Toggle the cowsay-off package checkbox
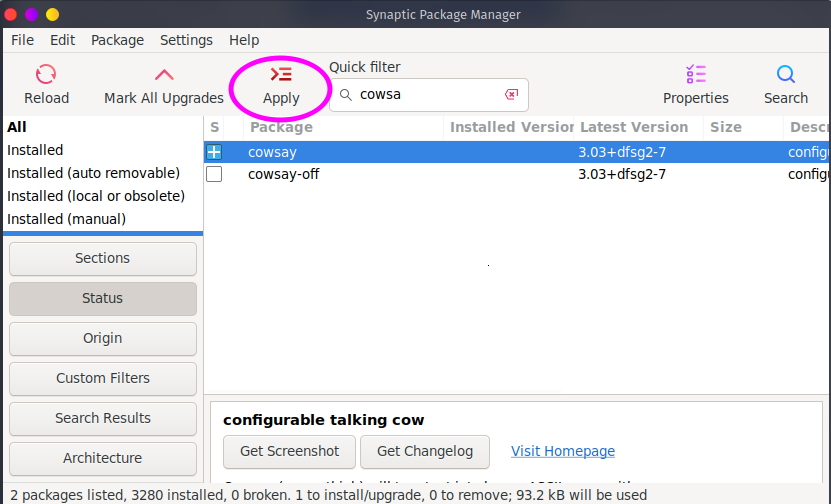Image resolution: width=831 pixels, height=504 pixels. pyautogui.click(x=214, y=174)
